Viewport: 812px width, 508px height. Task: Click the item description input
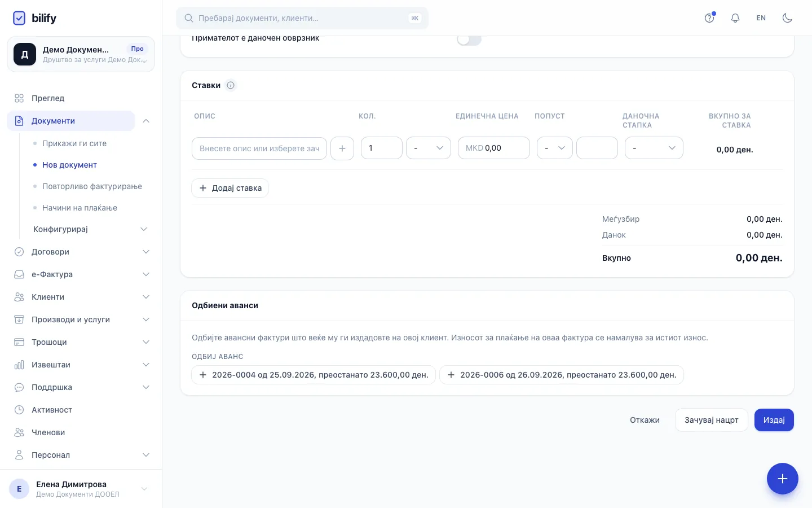tap(259, 148)
